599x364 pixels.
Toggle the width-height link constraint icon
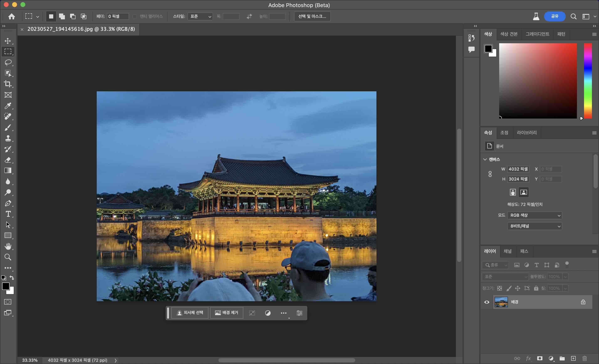point(490,174)
